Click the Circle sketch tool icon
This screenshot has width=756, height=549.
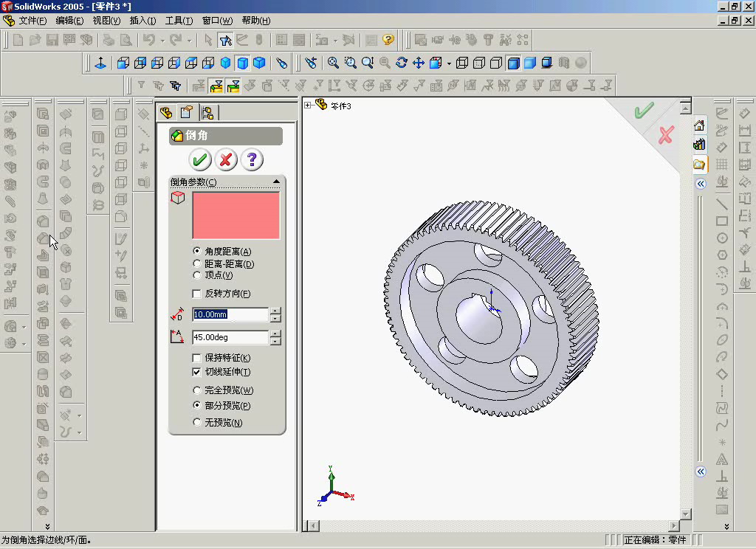tap(722, 238)
